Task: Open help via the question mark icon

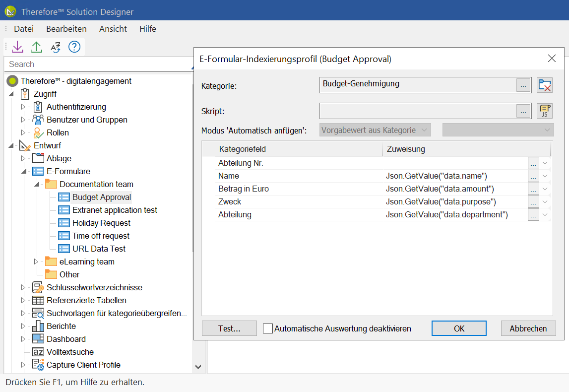Action: (74, 47)
